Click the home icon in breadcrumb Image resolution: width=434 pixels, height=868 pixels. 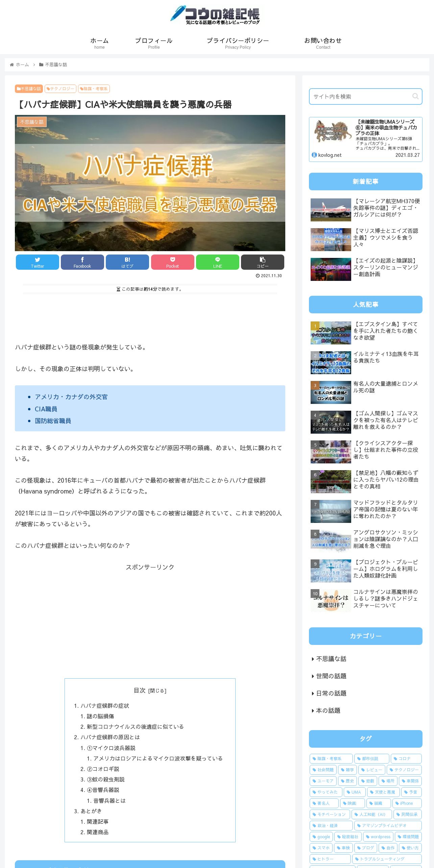coord(12,65)
